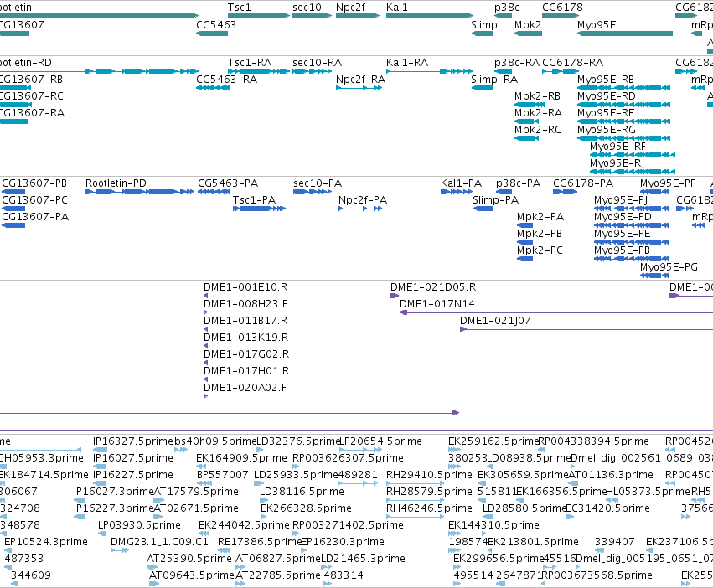Select protein Mpk2-PC
Viewport: 713px width, 588px height.
pos(524,259)
